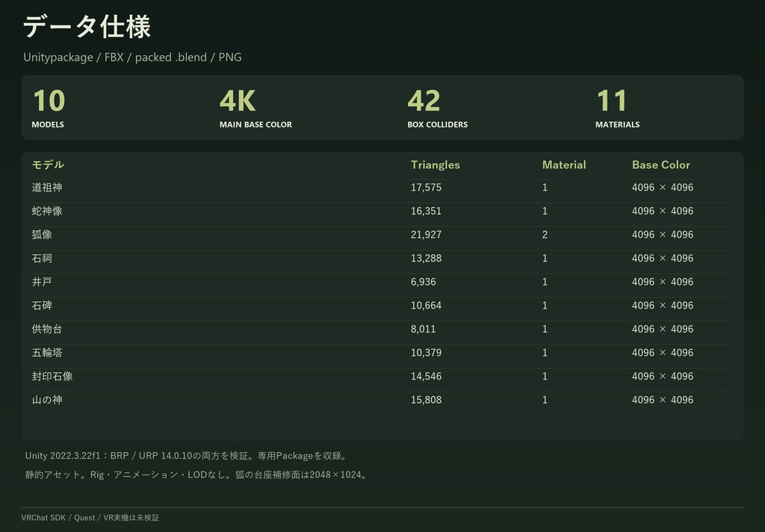The image size is (765, 532).
Task: Click the 14,546 triangle count
Action: click(426, 377)
